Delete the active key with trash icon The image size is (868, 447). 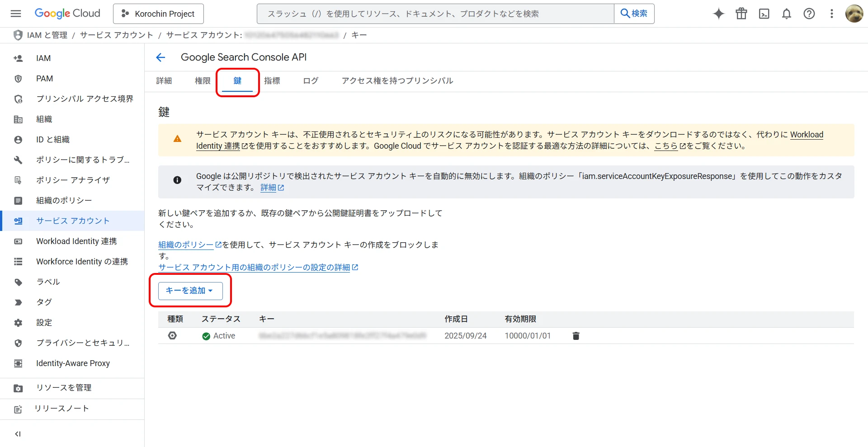click(576, 336)
